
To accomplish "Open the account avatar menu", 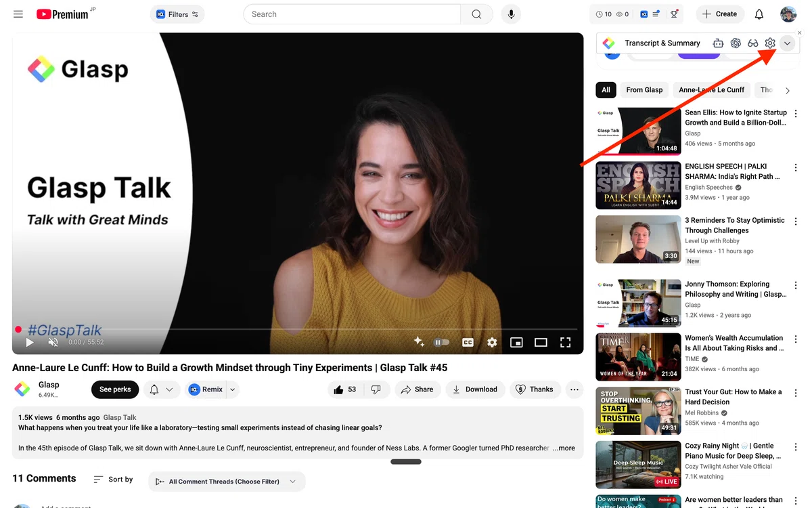I will [x=788, y=14].
